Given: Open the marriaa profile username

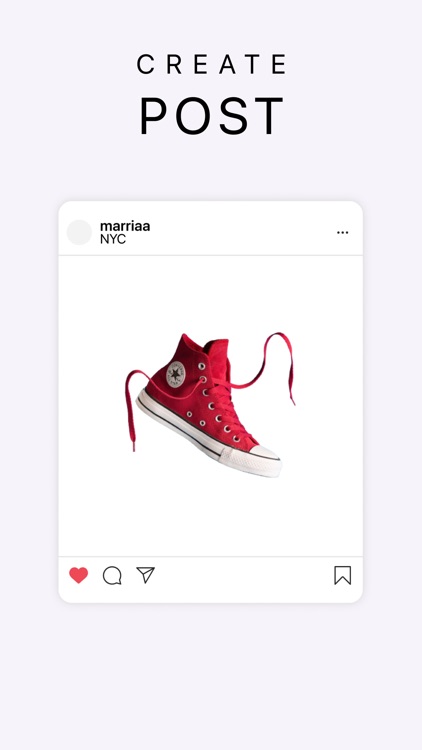Looking at the screenshot, I should (x=125, y=226).
